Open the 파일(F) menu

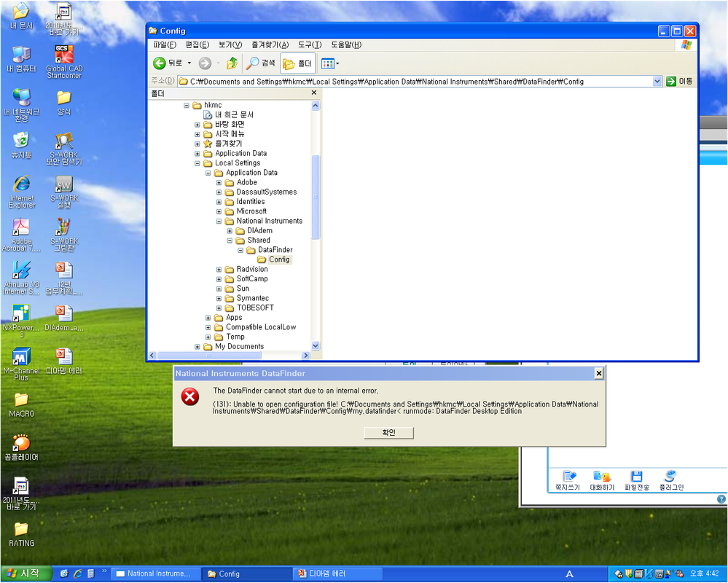pos(165,45)
